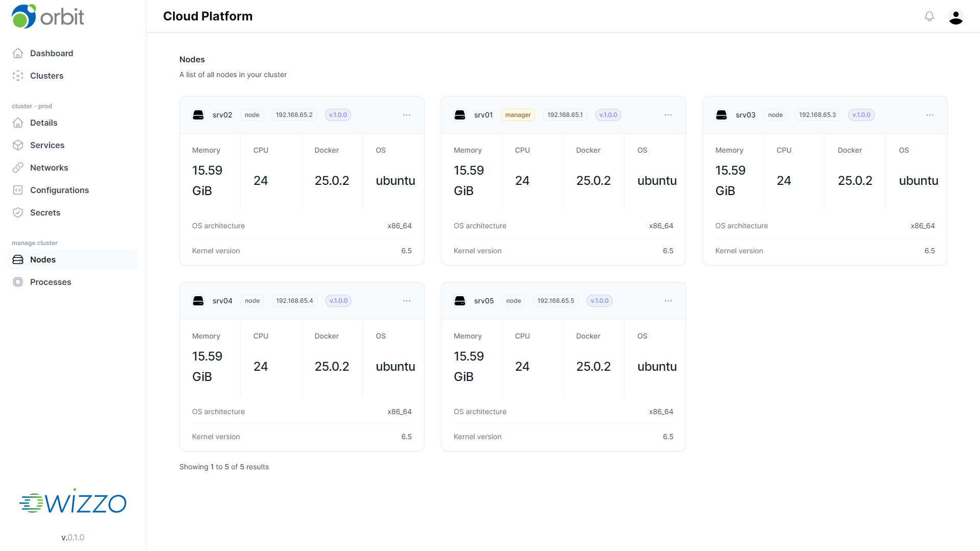
Task: Click the srv03 server icon
Action: [721, 115]
